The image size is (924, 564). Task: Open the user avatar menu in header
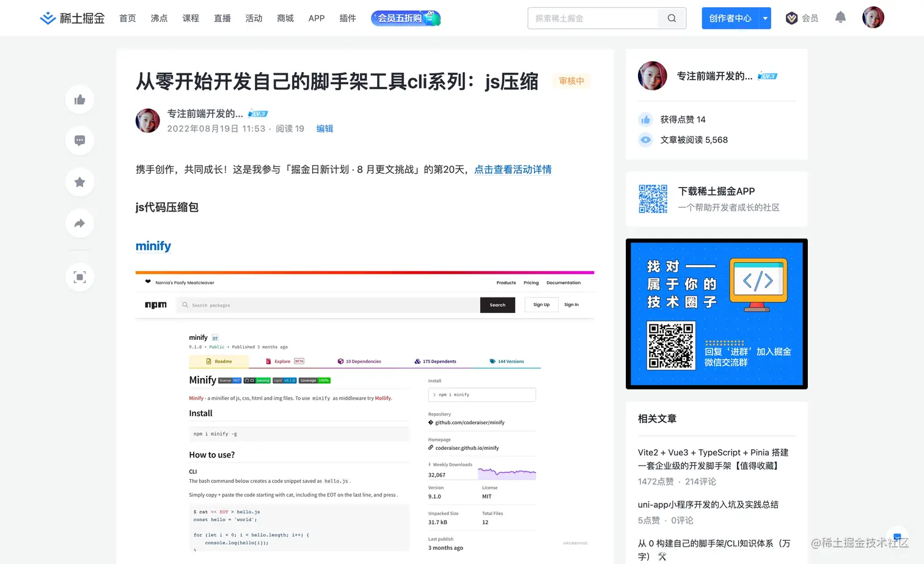pos(873,18)
